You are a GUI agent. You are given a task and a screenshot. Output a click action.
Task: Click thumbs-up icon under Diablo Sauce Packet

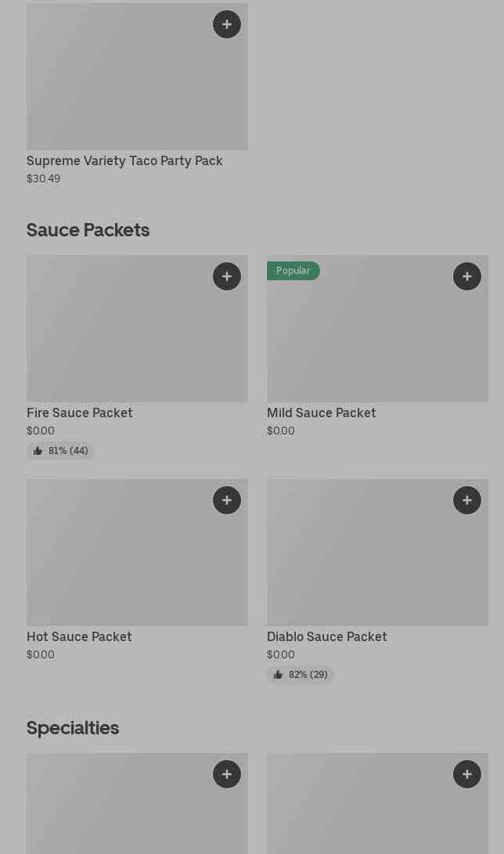point(278,675)
